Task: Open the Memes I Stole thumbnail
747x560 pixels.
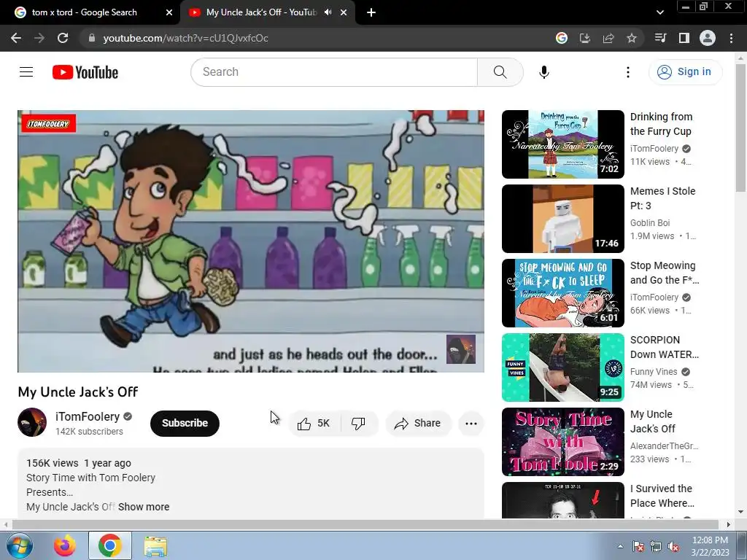Action: coord(562,219)
